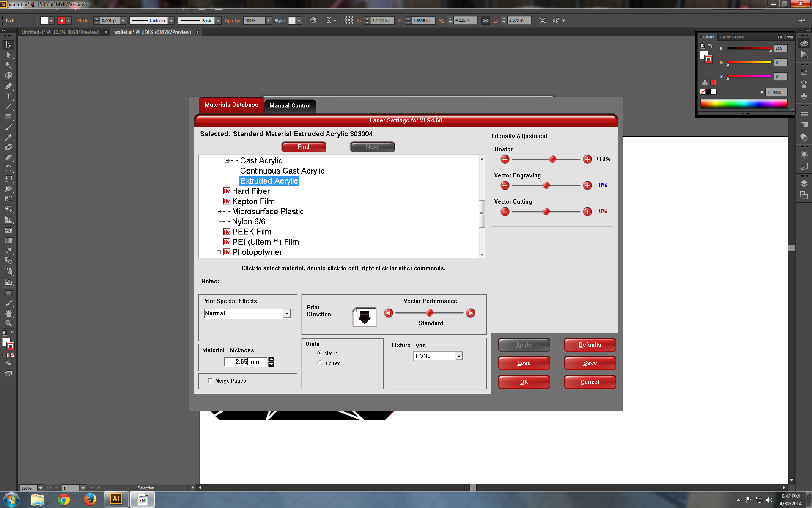Select the Lasso tool

click(8, 76)
